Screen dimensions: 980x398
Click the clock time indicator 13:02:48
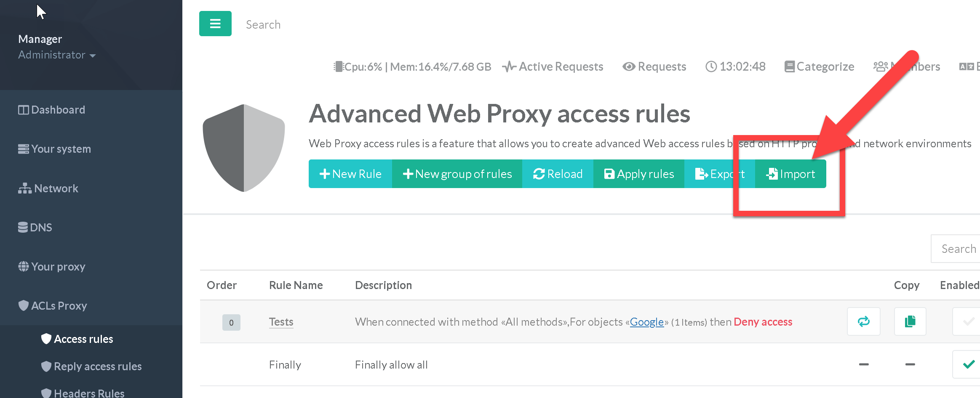pos(735,66)
